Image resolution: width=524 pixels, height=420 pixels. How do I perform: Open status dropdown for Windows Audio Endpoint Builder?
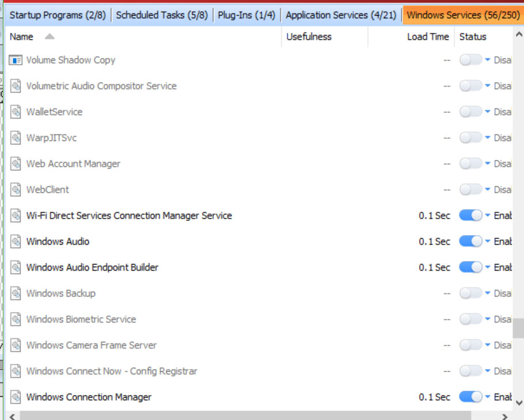coord(488,267)
